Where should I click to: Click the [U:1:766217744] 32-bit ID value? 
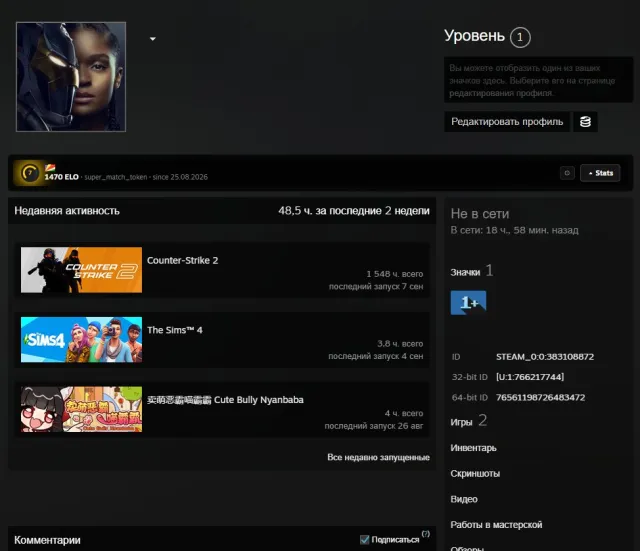coord(530,377)
